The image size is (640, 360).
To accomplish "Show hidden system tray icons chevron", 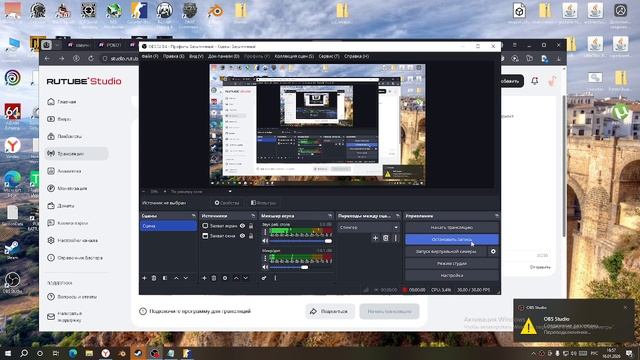I will (x=533, y=353).
